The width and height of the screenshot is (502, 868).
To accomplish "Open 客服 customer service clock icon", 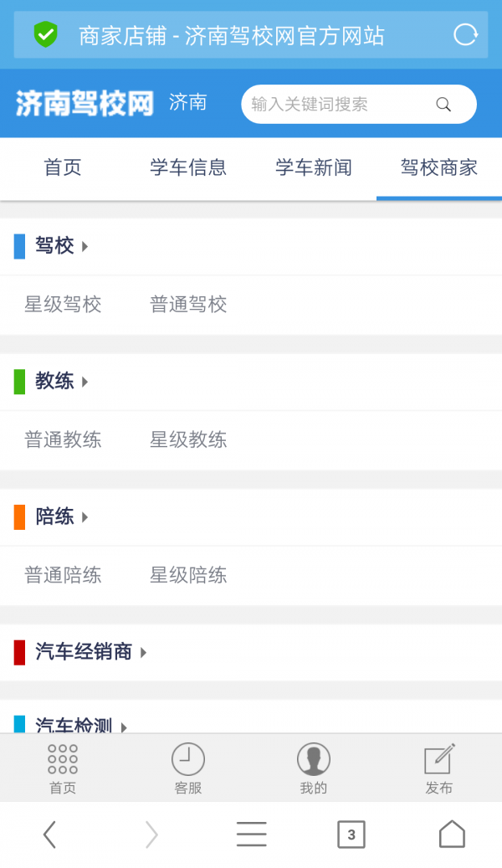I will [x=187, y=763].
